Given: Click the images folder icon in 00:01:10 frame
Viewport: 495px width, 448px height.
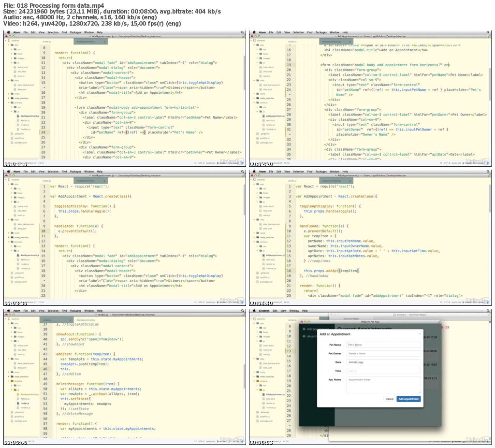Looking at the screenshot, I should click(15, 58).
